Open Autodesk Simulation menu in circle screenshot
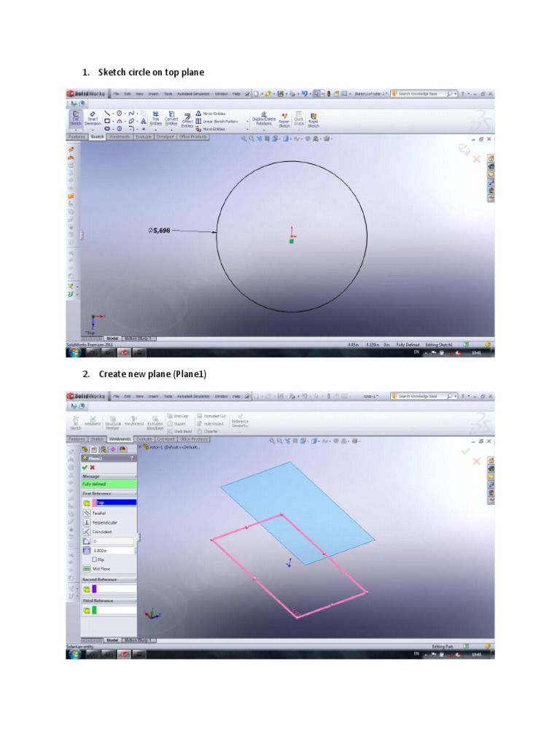 coord(193,94)
